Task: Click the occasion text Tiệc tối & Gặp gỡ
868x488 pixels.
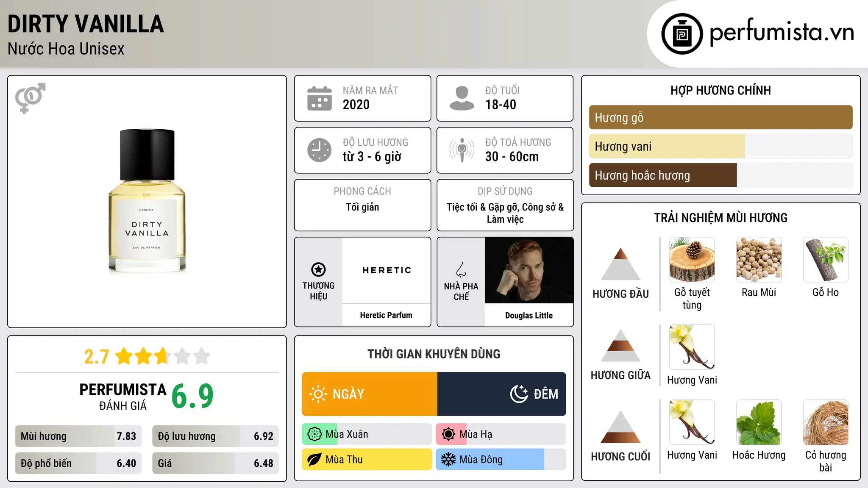Action: 483,207
